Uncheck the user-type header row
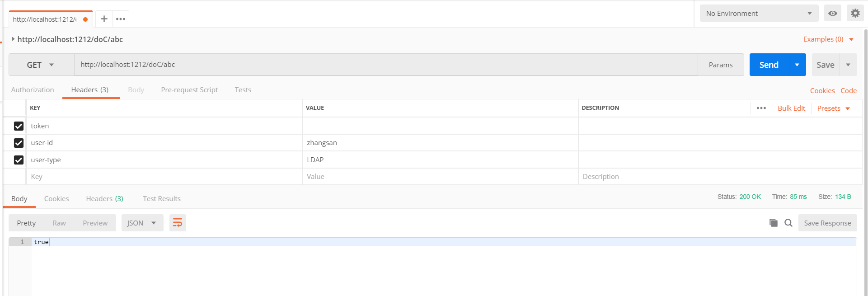This screenshot has width=868, height=296. (x=19, y=160)
